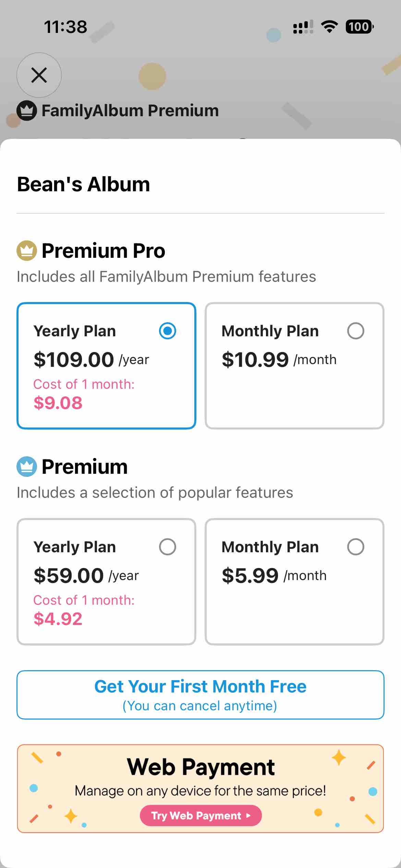Tap the battery indicator showing 100
Screen dimensions: 401x868
(360, 27)
